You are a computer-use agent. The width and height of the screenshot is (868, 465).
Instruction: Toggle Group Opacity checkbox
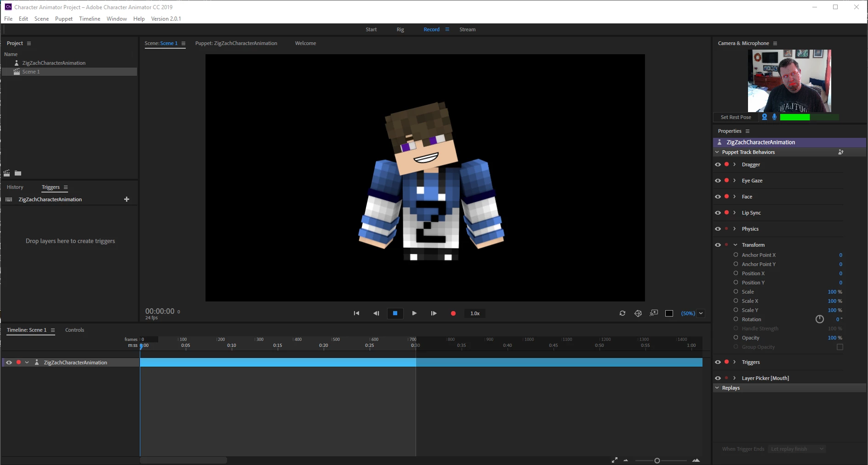840,347
